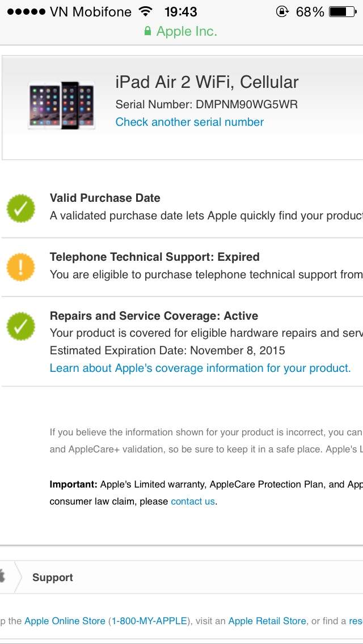This screenshot has width=363, height=644.
Task: Tap the Valid Purchase Date green checkmark
Action: 20,209
